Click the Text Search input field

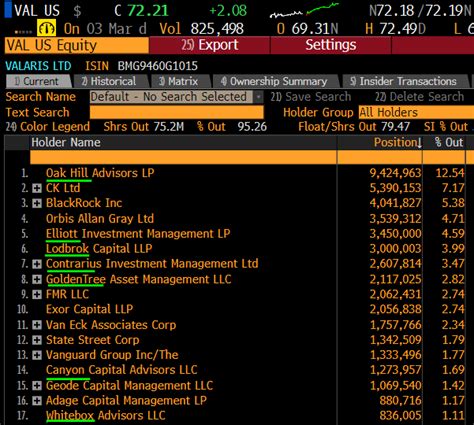point(177,112)
